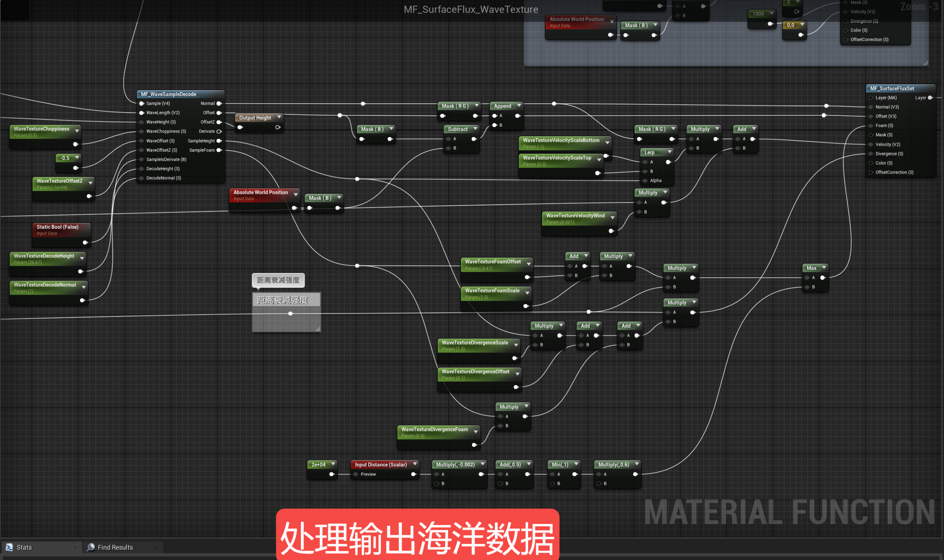Select the Absolute World Position node next to Mask (B)

pos(261,192)
